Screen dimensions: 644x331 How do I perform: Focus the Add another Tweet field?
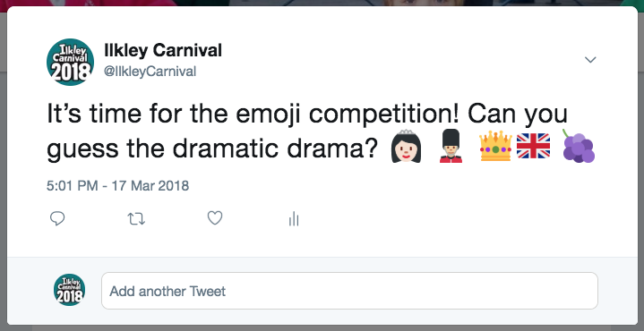click(x=349, y=291)
